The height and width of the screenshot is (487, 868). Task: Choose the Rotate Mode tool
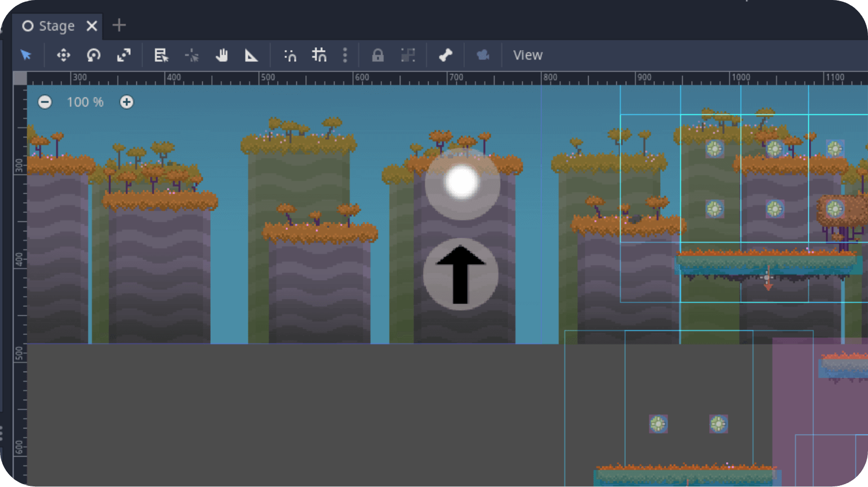click(x=94, y=55)
